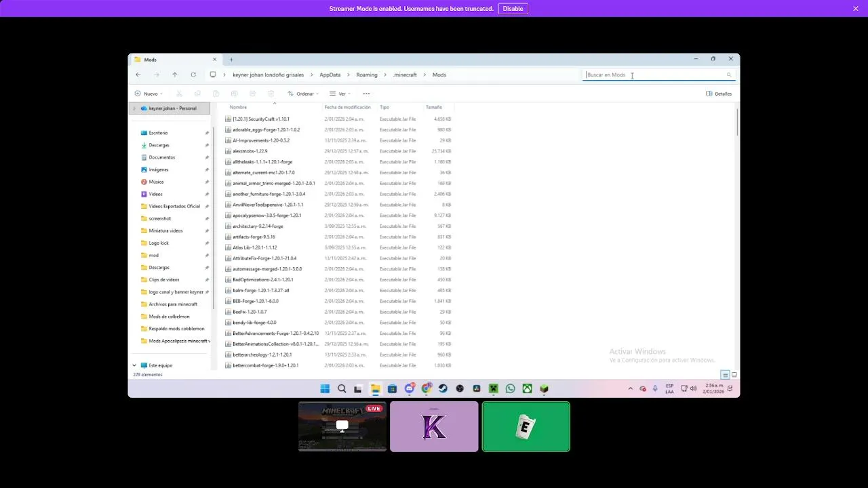
Task: Sort by the Tamaño column header
Action: coord(434,107)
